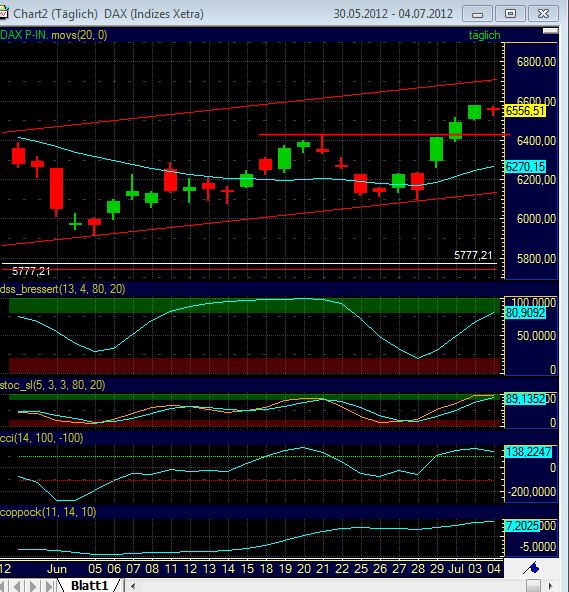
Task: Click the 7,2025 Coppock value label
Action: [523, 525]
